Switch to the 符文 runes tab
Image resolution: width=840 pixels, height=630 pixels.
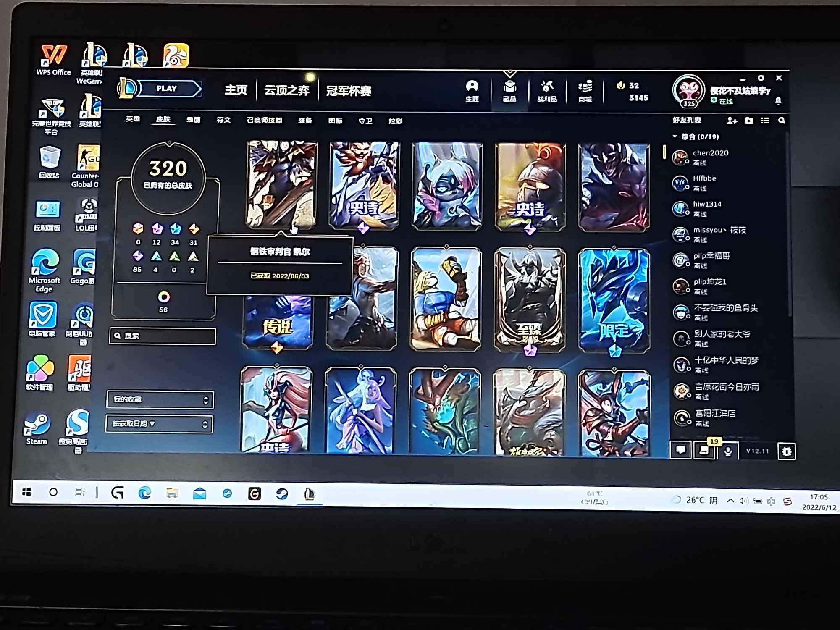click(223, 120)
